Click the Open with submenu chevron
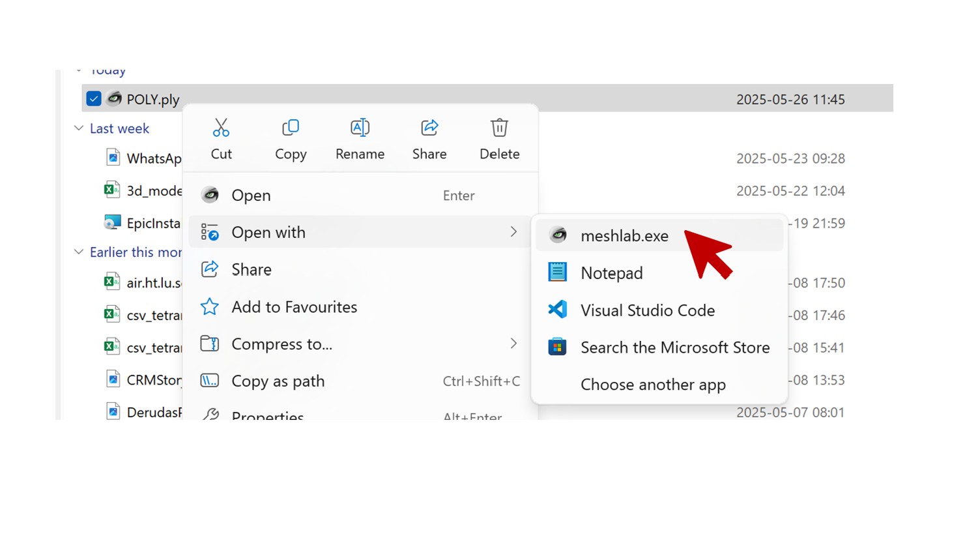 click(513, 232)
